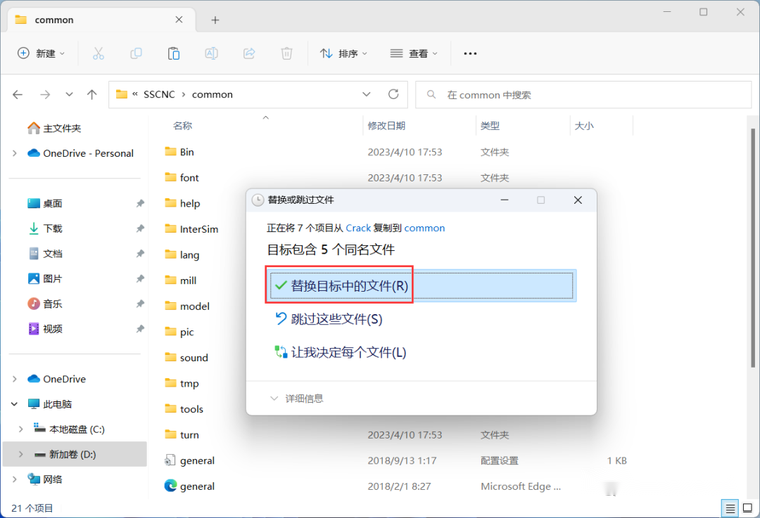Screen dimensions: 760x518
Task: Expand 详细信息 in the dialog
Action: (x=296, y=398)
